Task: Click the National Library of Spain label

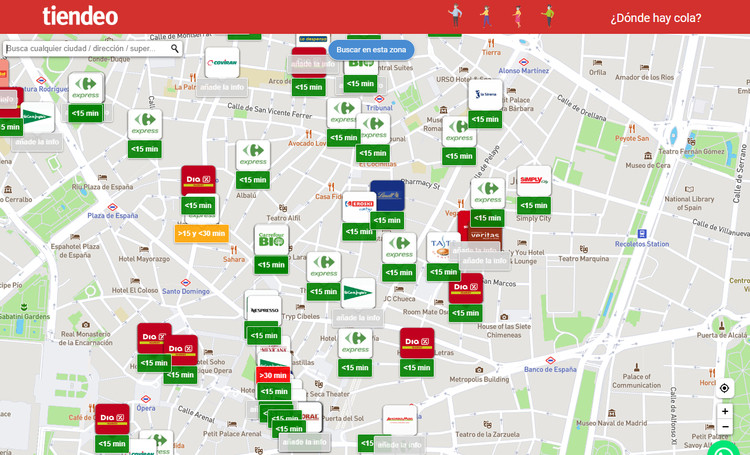Action: [x=689, y=203]
